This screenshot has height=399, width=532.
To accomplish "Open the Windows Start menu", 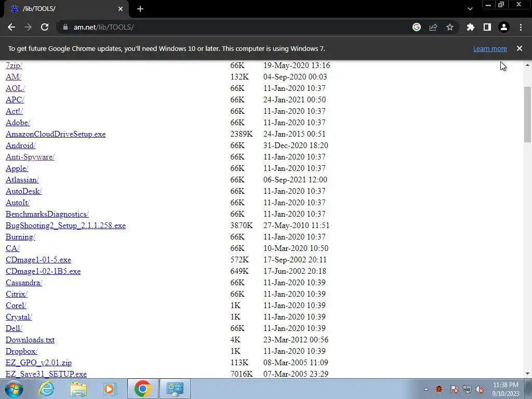I will click(x=14, y=389).
